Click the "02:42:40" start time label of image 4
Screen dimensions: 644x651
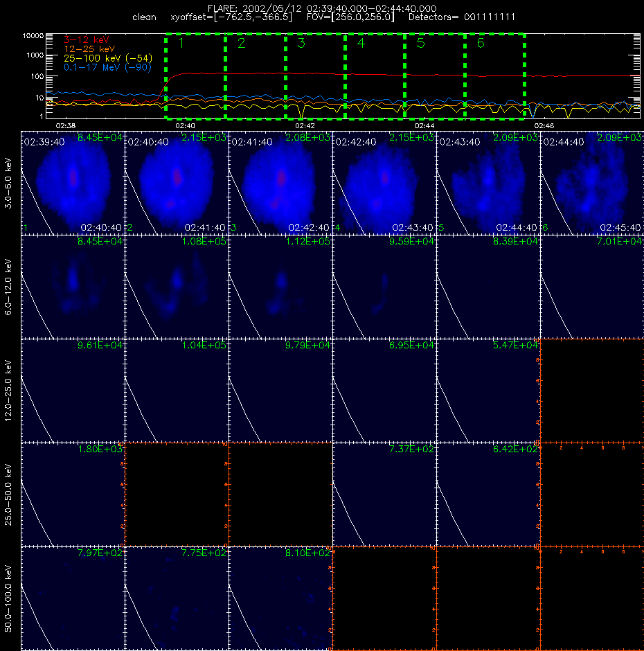pyautogui.click(x=356, y=142)
